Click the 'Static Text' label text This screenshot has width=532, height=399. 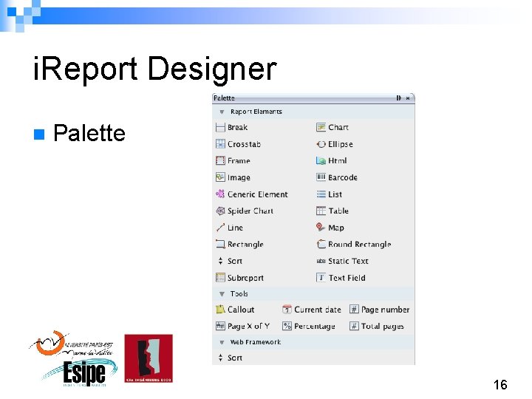348,261
